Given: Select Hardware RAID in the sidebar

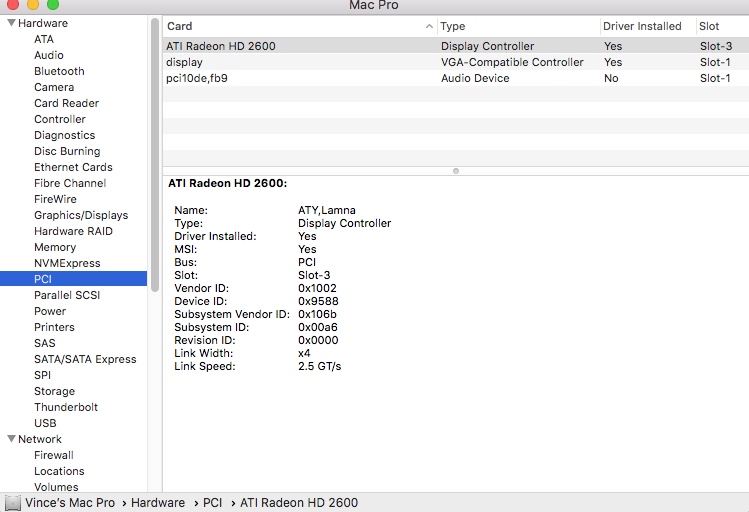Looking at the screenshot, I should point(73,231).
